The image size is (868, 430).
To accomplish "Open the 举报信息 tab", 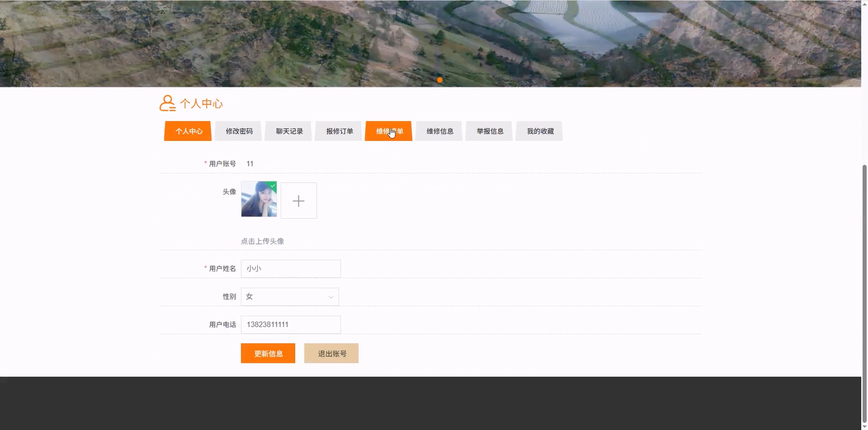I will coord(490,131).
